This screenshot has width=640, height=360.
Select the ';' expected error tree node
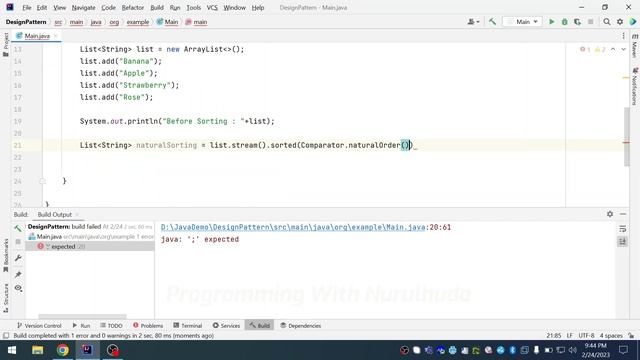(90, 247)
